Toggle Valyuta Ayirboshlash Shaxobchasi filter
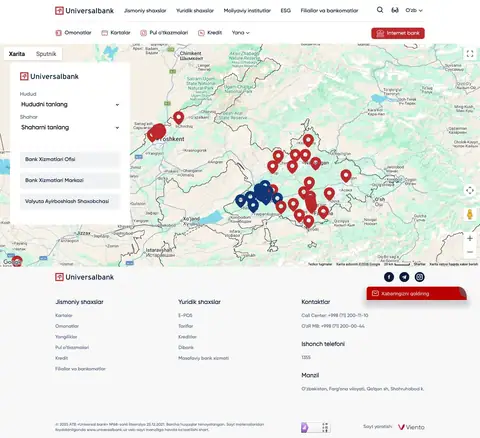Viewport: 480px width, 438px height. [70, 201]
